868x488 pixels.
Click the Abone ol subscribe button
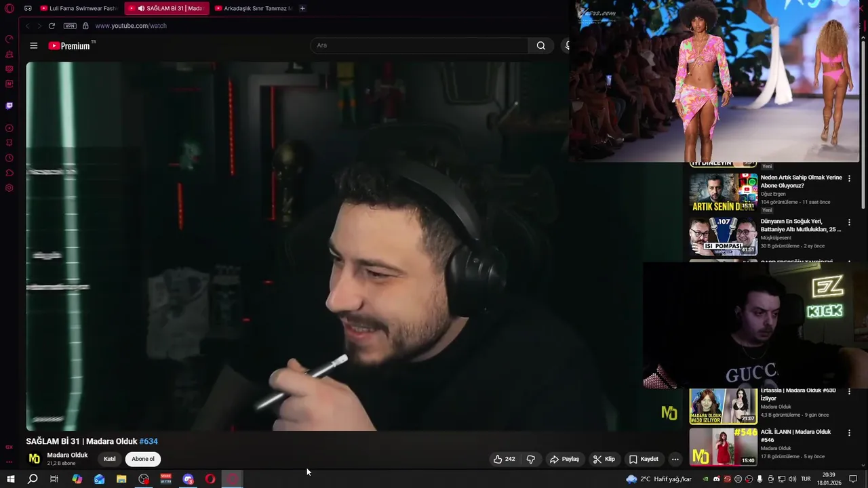coord(142,459)
